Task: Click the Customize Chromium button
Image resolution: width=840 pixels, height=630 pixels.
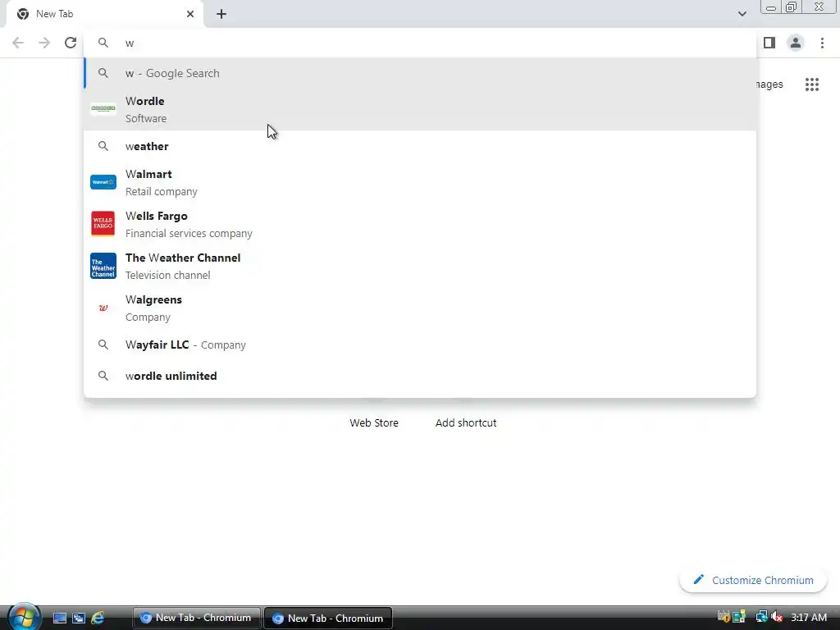Action: pyautogui.click(x=753, y=580)
